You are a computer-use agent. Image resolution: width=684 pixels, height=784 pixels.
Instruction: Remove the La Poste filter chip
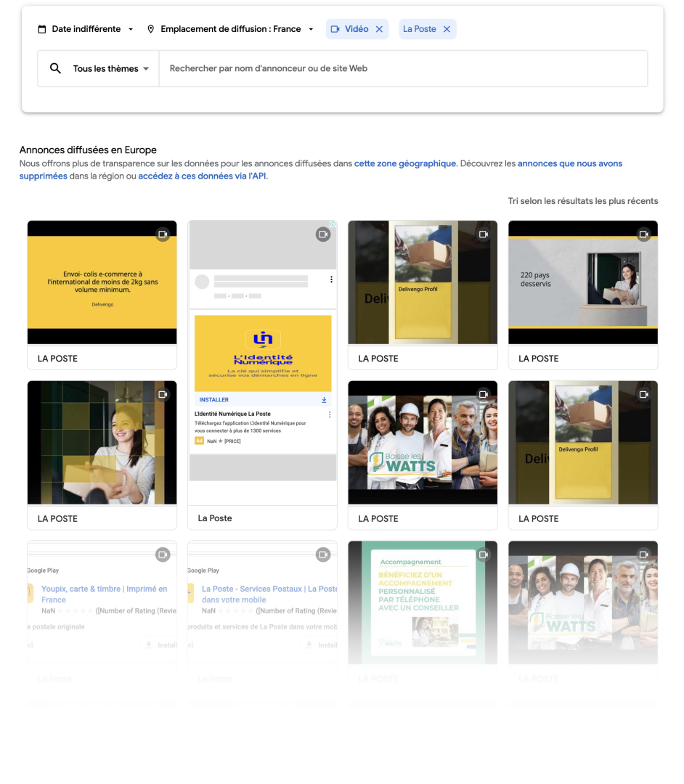[447, 29]
